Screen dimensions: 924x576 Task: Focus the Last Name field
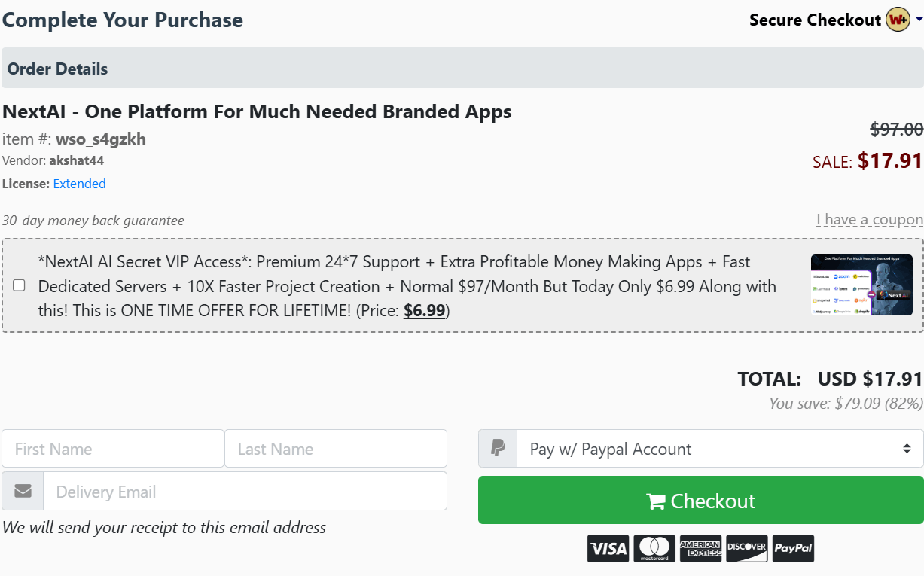click(336, 449)
